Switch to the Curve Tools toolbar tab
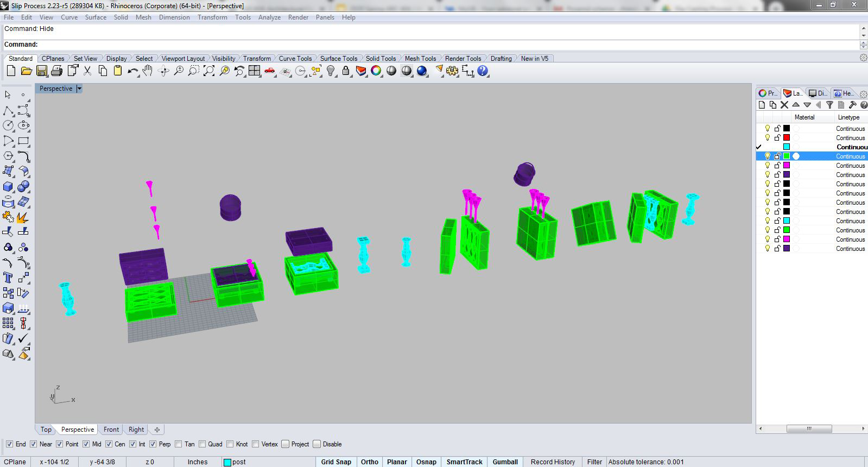Screen dimensions: 868x467 295,59
